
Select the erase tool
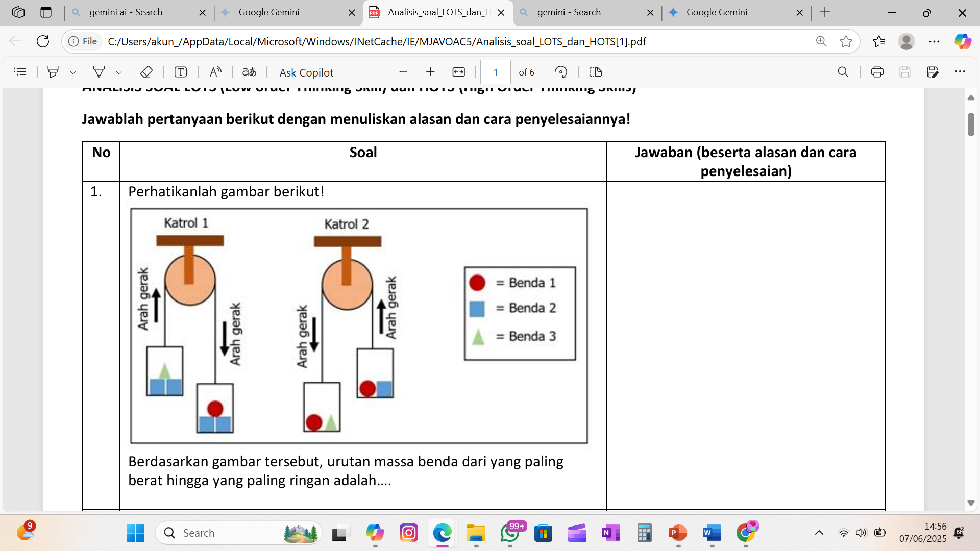tap(146, 71)
